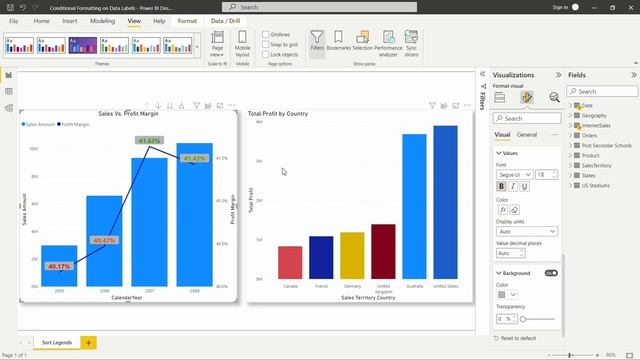
Task: Click the Background color swatch
Action: tap(502, 295)
